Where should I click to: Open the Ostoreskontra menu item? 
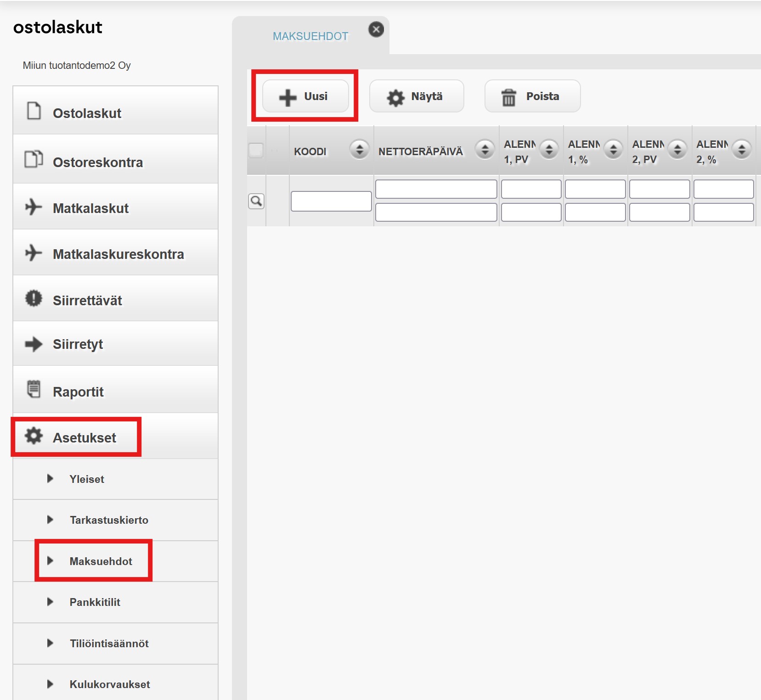116,159
